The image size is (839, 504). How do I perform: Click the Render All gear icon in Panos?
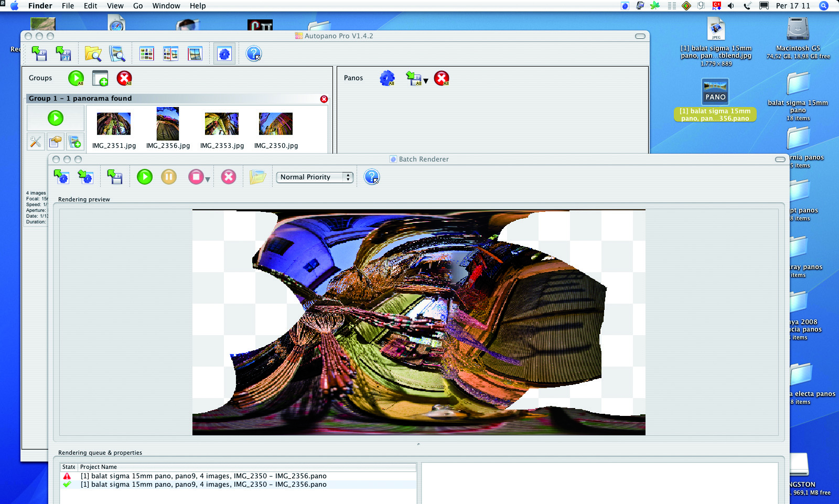[387, 78]
